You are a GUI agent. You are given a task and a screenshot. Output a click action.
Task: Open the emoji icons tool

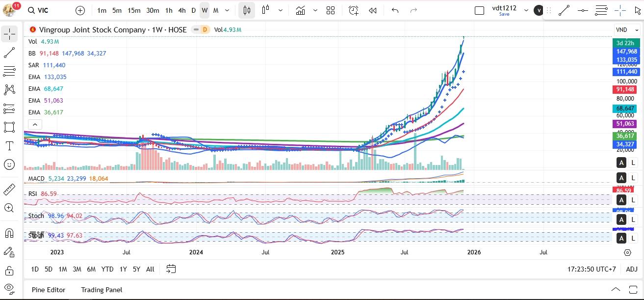pyautogui.click(x=9, y=164)
